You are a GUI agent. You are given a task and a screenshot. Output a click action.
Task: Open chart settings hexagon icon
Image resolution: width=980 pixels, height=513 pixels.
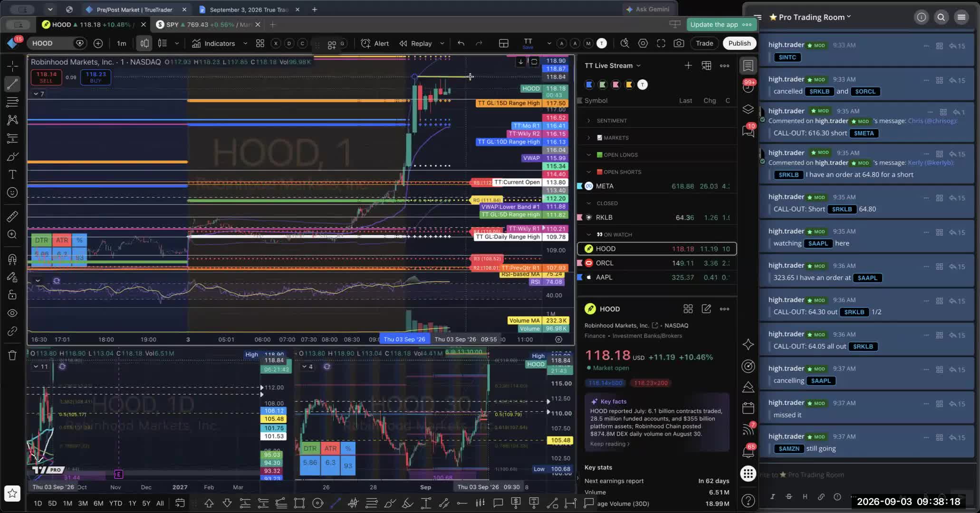click(643, 43)
